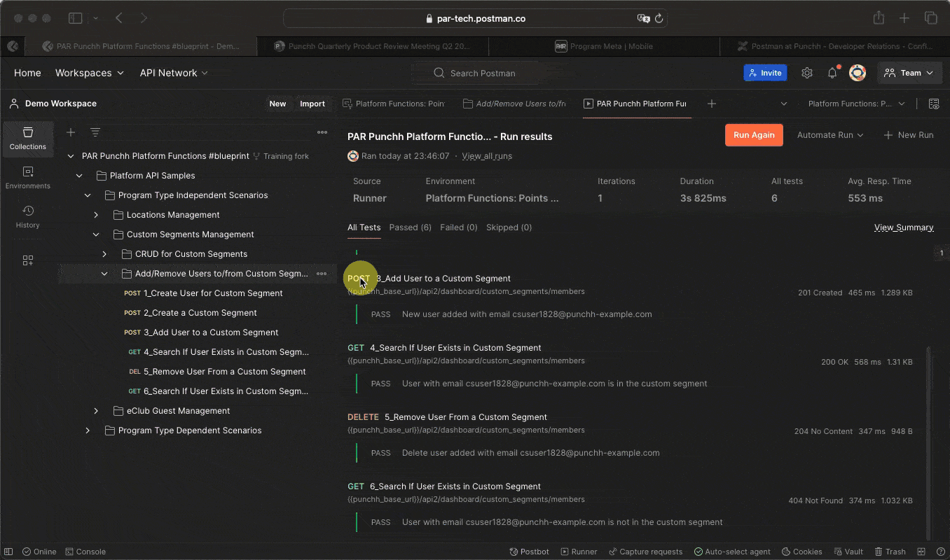
Task: Switch to the Failed (0) tab
Action: 459,227
